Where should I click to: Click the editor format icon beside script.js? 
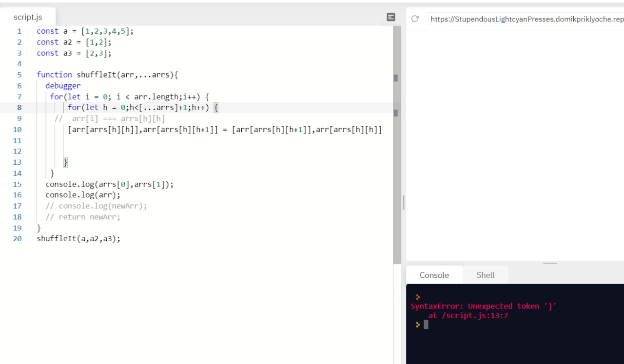point(390,17)
